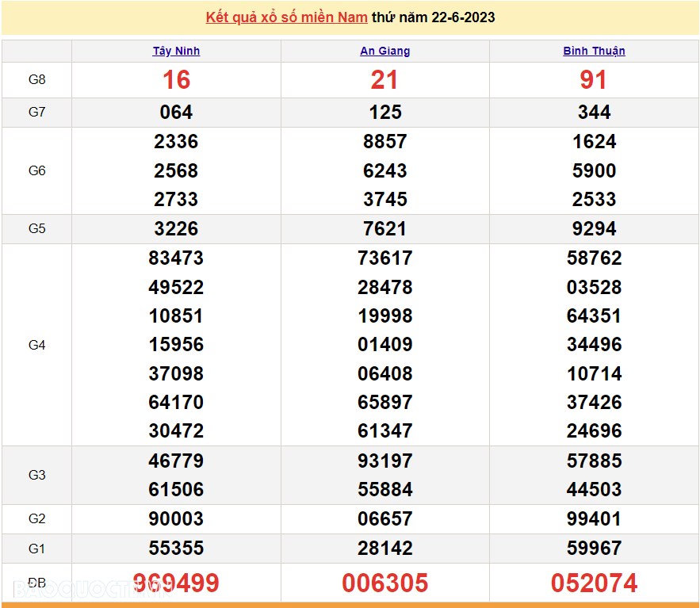The image size is (700, 608).
Task: Select Bình Thuận G8 result 91
Action: click(x=594, y=79)
